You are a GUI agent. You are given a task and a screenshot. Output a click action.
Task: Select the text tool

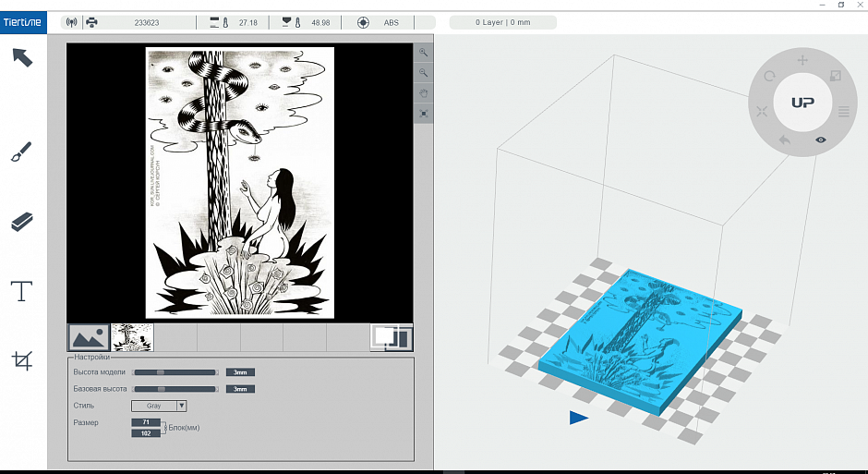point(21,291)
